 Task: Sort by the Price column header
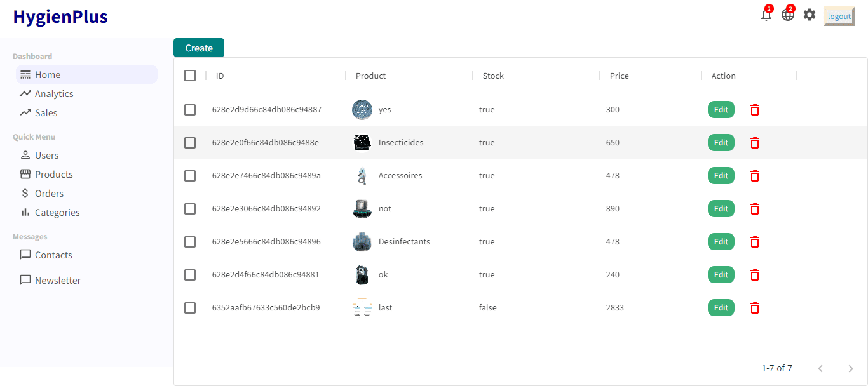[620, 76]
